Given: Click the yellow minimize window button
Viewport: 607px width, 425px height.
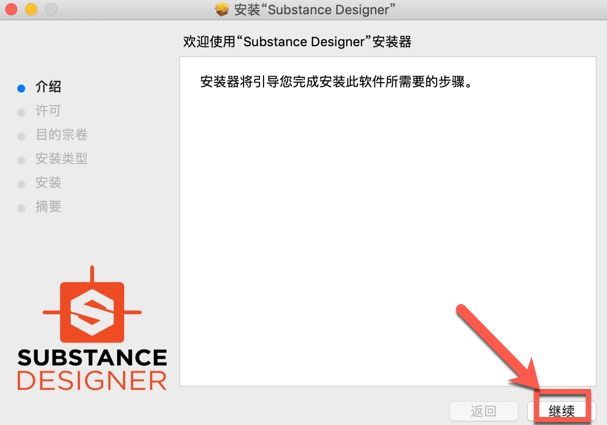Looking at the screenshot, I should click(x=31, y=9).
